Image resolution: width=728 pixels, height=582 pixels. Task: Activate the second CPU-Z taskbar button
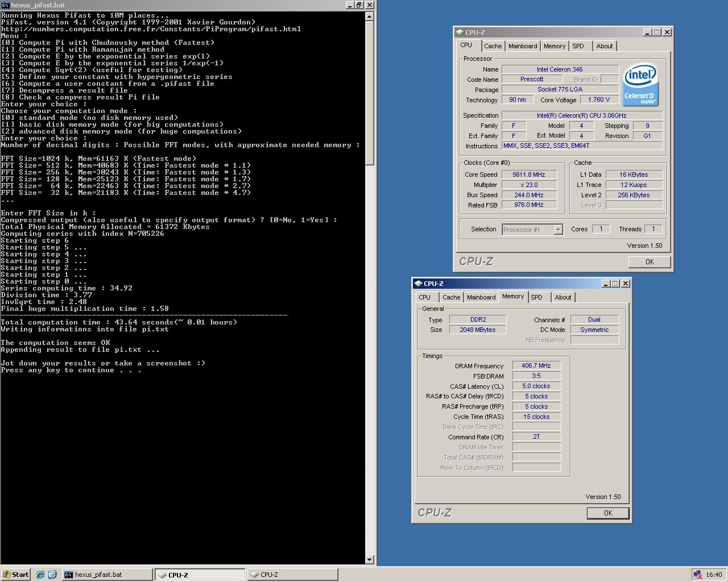point(292,575)
